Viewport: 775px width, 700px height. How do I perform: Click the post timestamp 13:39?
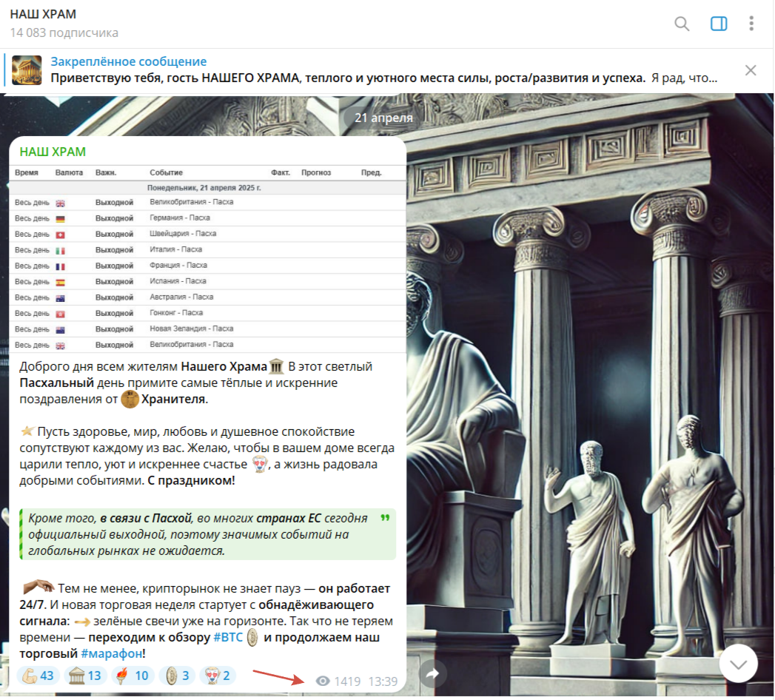click(x=383, y=682)
